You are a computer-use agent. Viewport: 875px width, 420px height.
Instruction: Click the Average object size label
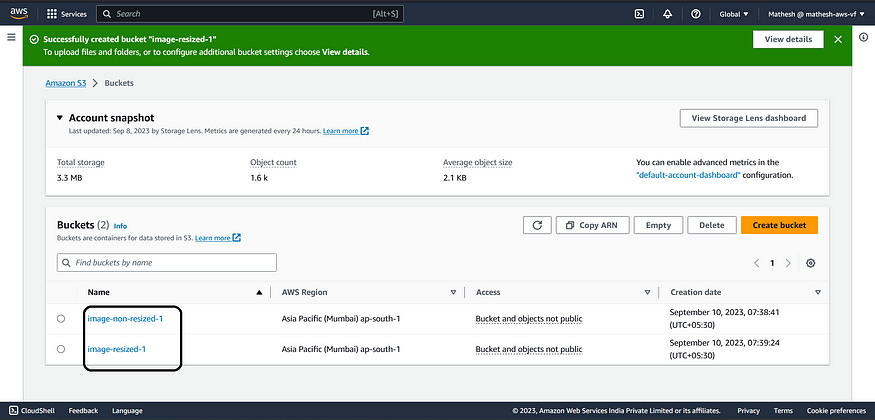pyautogui.click(x=477, y=162)
